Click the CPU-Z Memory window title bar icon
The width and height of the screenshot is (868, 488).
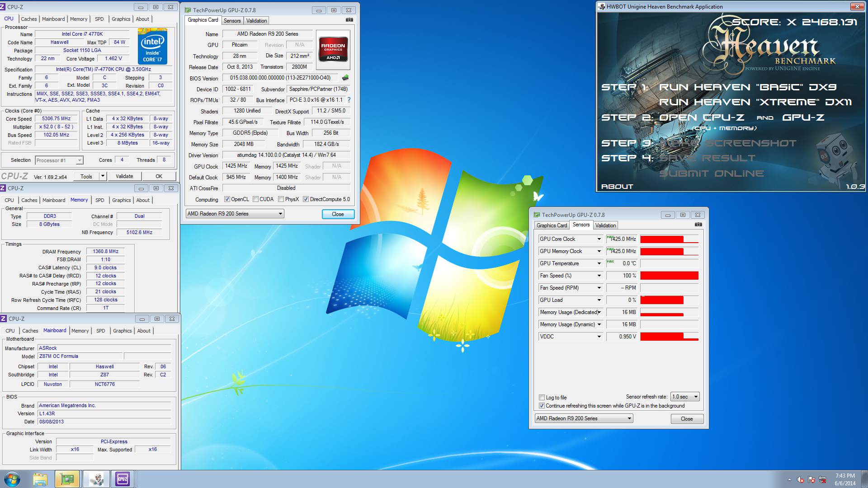coord(4,188)
